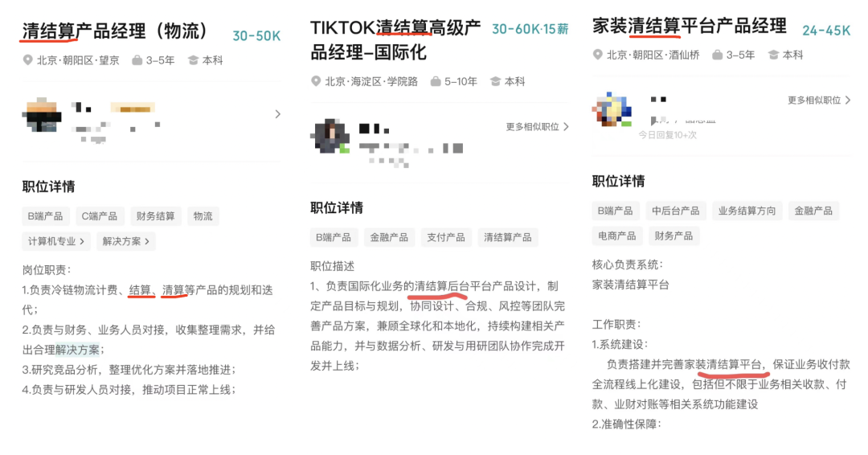Image resolution: width=868 pixels, height=455 pixels.
Task: Click highlighted 解决方案 text in job description
Action: point(77,350)
